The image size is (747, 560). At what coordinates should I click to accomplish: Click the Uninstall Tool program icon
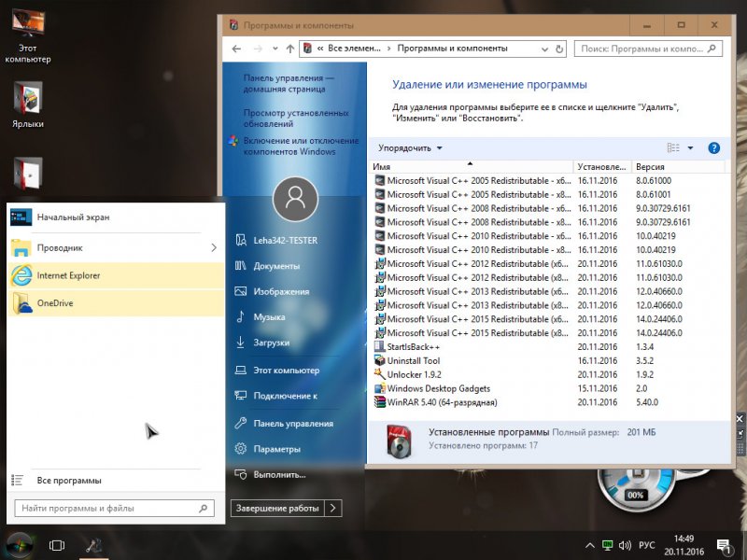380,361
